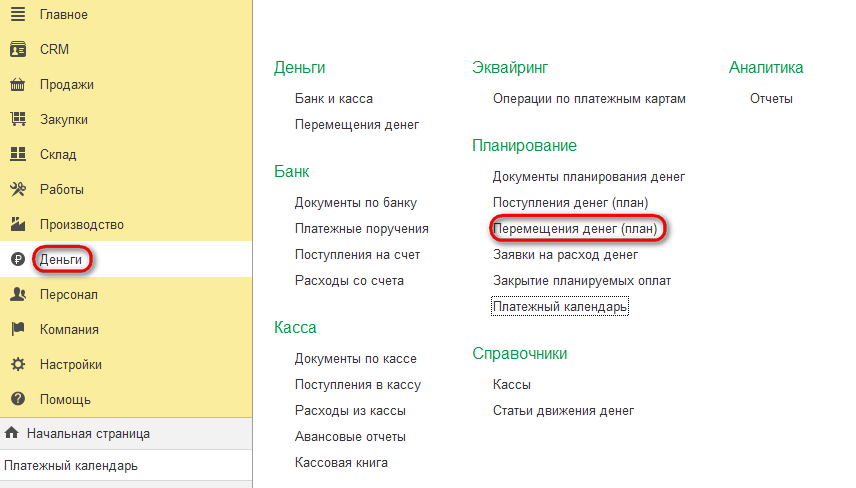
Task: Click the Деньги group heading in green
Action: (x=300, y=68)
